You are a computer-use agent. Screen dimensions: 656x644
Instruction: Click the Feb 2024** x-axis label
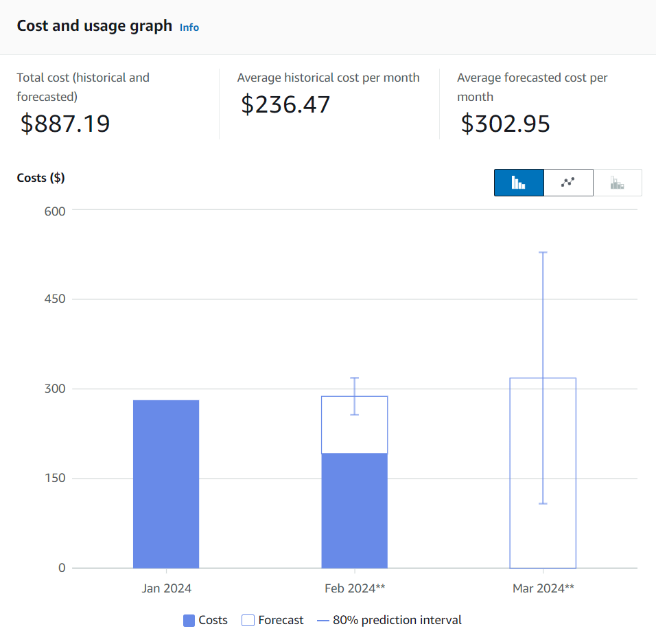pos(355,588)
